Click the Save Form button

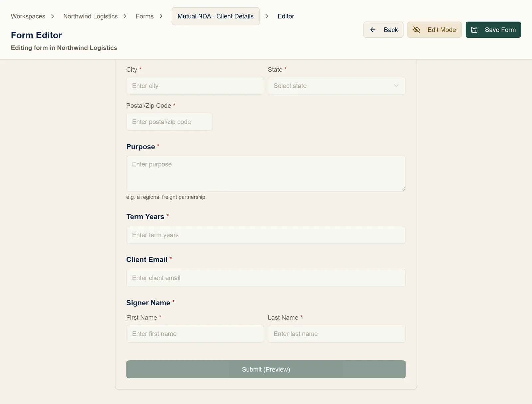pyautogui.click(x=493, y=30)
